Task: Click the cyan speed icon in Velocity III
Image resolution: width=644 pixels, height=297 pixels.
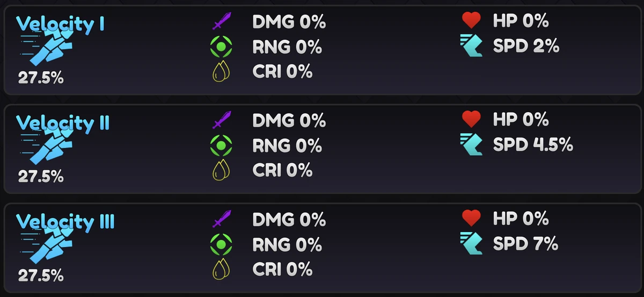Action: (471, 244)
